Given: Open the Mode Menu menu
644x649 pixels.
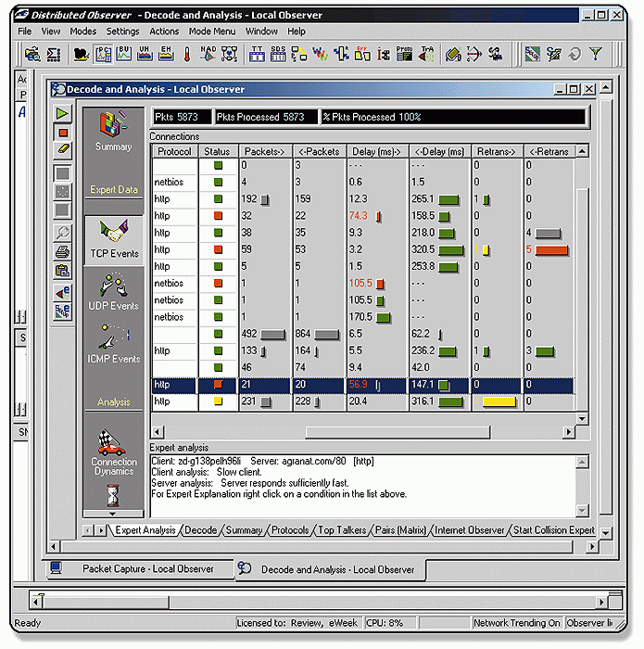Looking at the screenshot, I should tap(212, 31).
